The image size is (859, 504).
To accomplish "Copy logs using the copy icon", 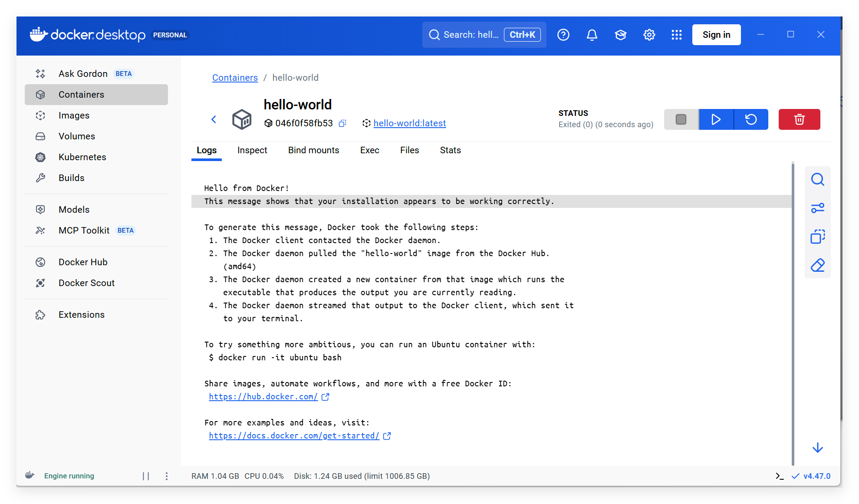I will [817, 237].
